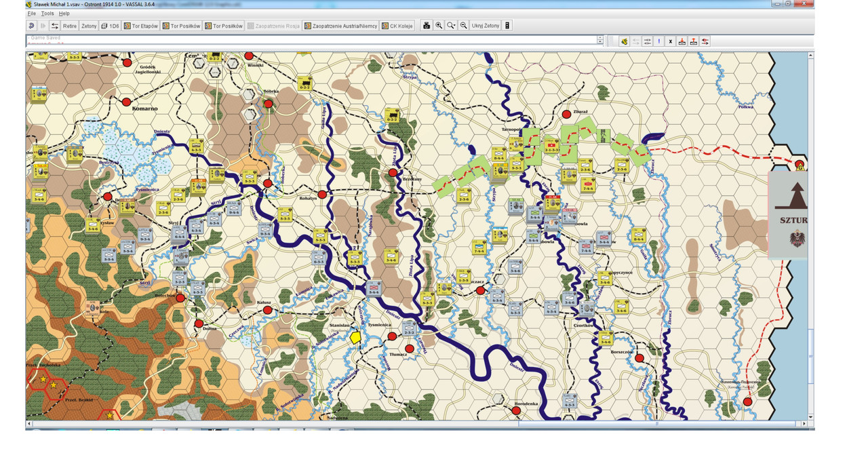The width and height of the screenshot is (868, 470).
Task: Step forward through the logfile
Action: 43,26
